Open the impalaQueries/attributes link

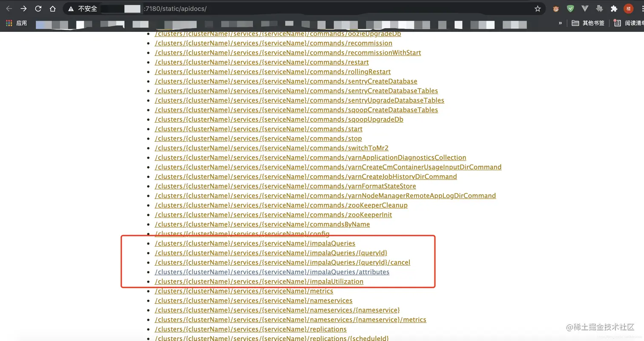click(272, 272)
